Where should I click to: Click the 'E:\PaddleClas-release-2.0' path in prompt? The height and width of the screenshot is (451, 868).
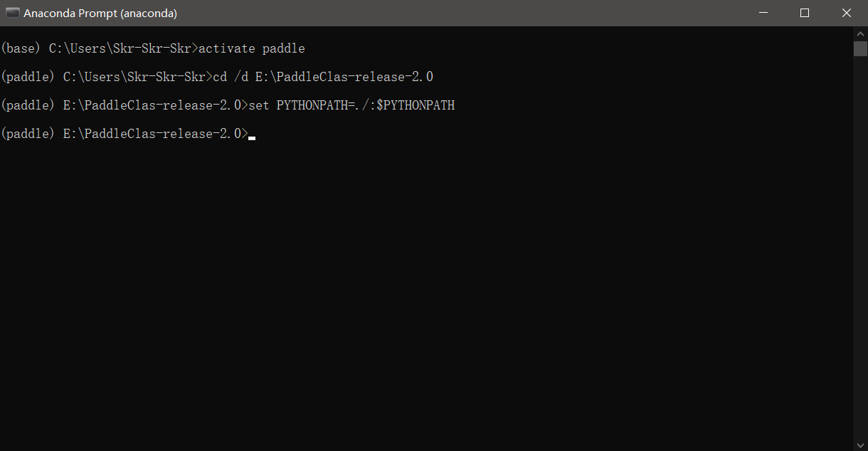(153, 133)
